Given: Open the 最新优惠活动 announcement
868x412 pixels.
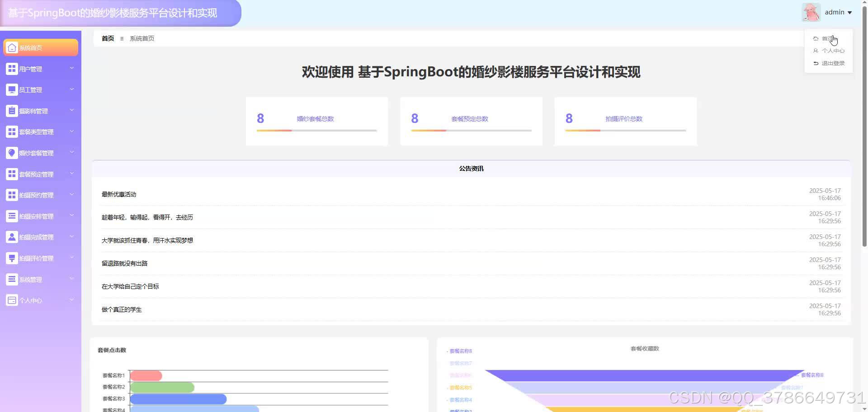Looking at the screenshot, I should [x=119, y=194].
